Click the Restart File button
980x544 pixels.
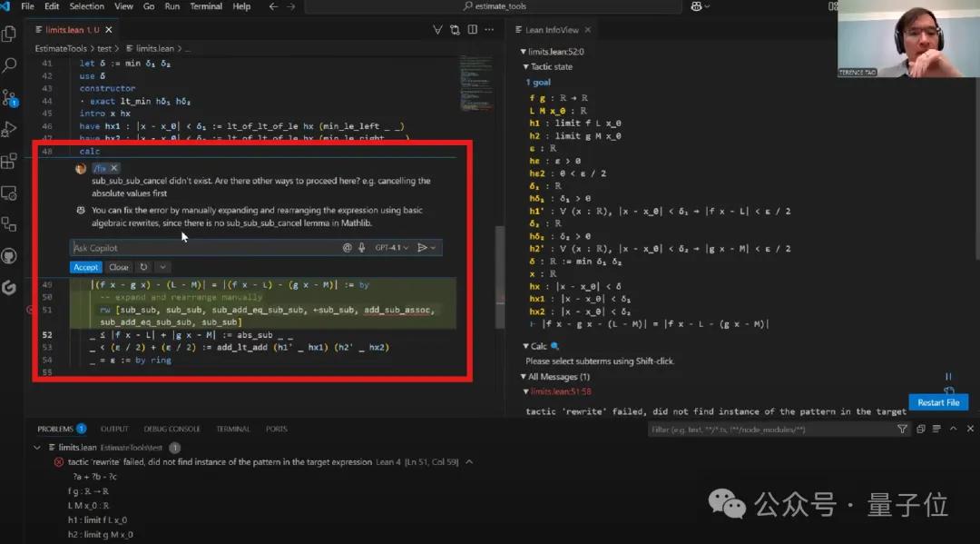pos(938,402)
